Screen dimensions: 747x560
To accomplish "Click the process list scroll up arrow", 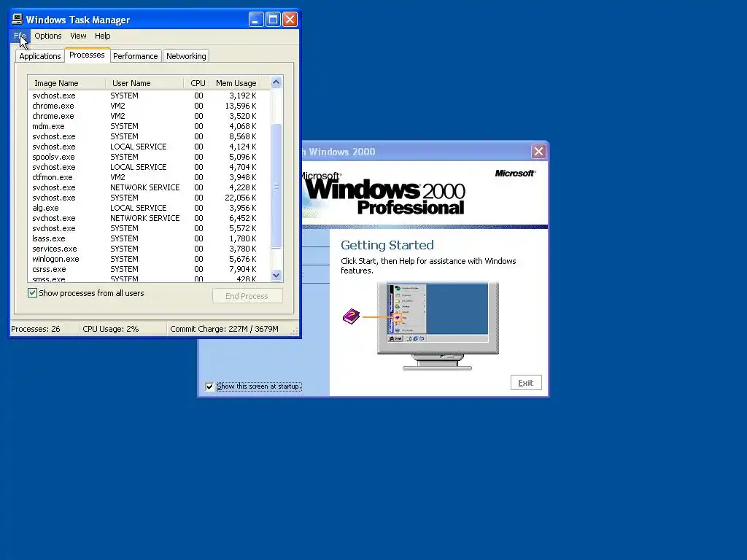I will [x=276, y=82].
